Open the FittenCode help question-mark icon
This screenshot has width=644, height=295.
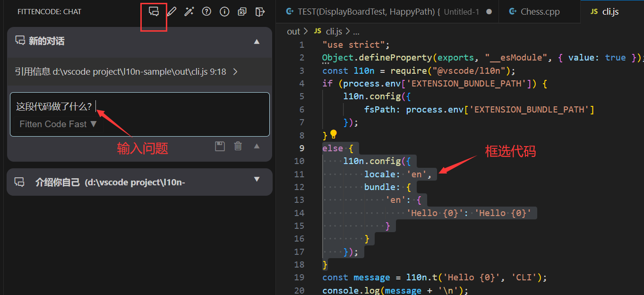click(206, 11)
